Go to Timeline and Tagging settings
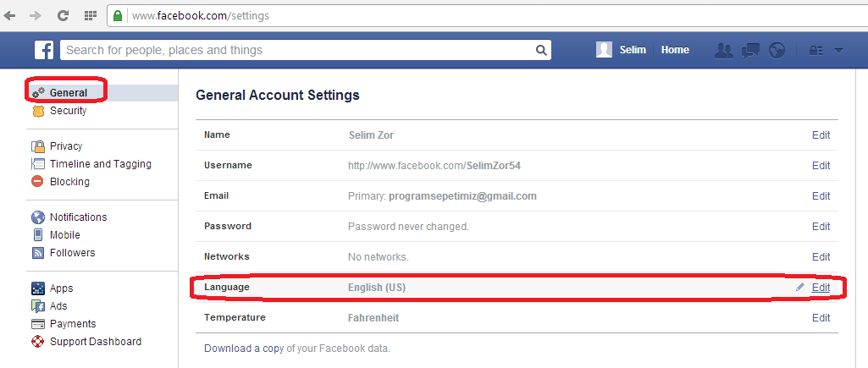868x368 pixels. 100,164
